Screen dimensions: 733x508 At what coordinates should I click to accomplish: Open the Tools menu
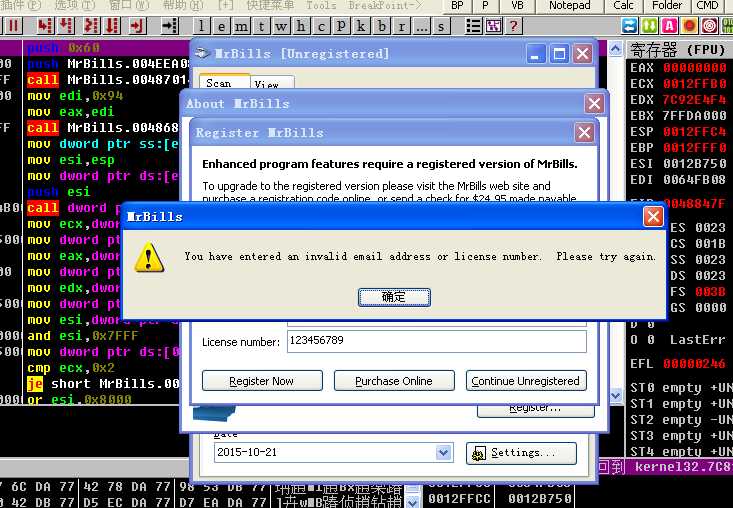tap(321, 5)
